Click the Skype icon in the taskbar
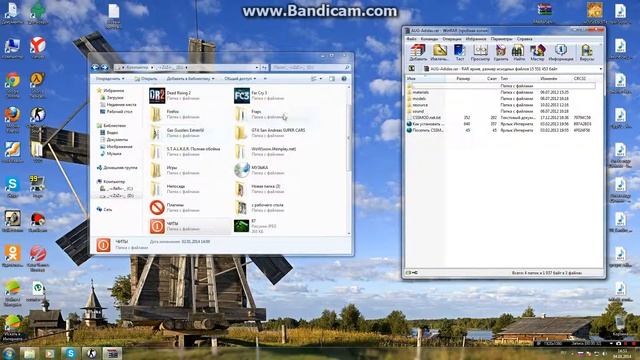Image resolution: width=640 pixels, height=360 pixels. tap(70, 353)
